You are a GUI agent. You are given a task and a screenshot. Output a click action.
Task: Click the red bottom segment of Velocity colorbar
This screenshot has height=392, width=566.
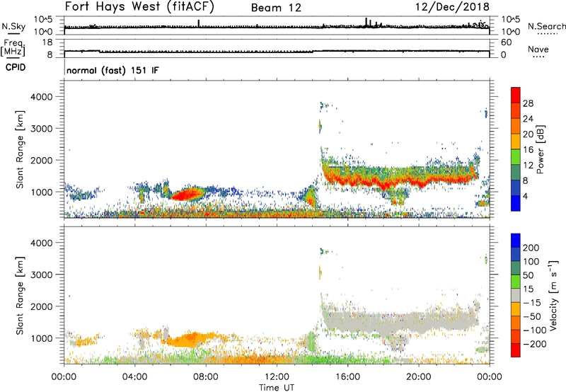516,350
